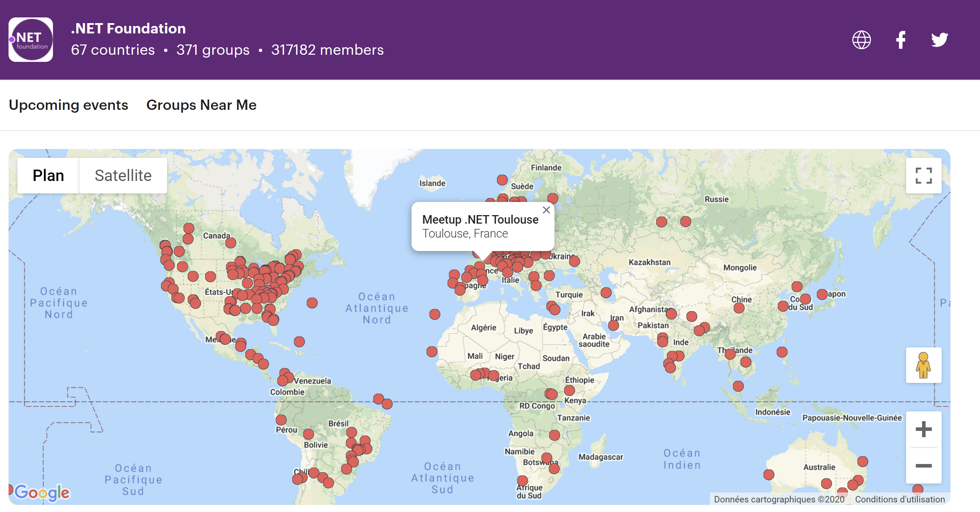Open the Upcoming events tab
This screenshot has height=512, width=980.
click(69, 105)
